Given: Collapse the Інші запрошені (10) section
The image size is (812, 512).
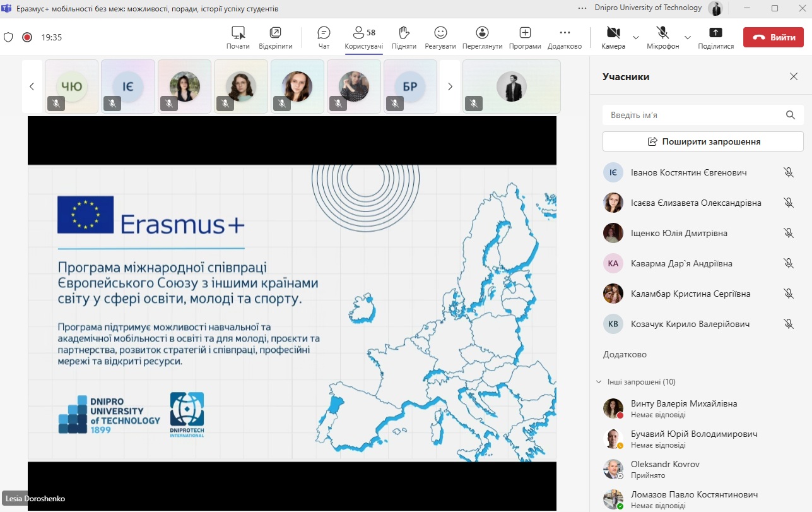Looking at the screenshot, I should tap(599, 382).
